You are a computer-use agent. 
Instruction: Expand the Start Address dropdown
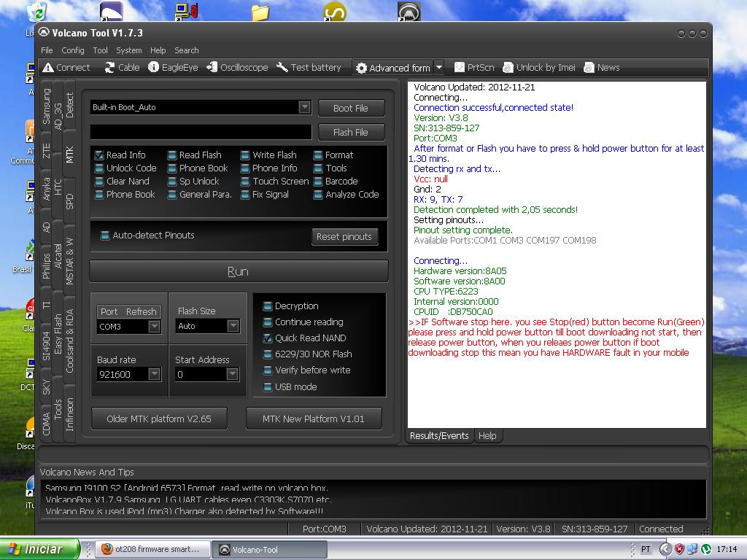pyautogui.click(x=232, y=374)
